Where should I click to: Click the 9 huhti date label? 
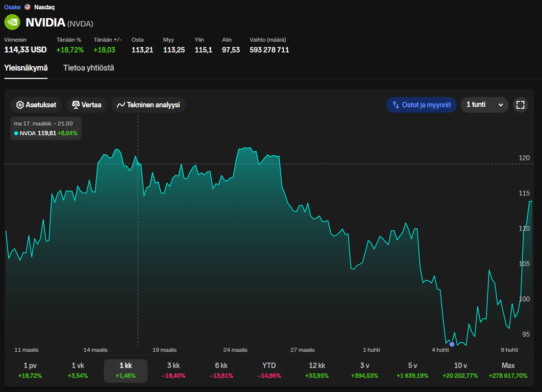tap(509, 350)
